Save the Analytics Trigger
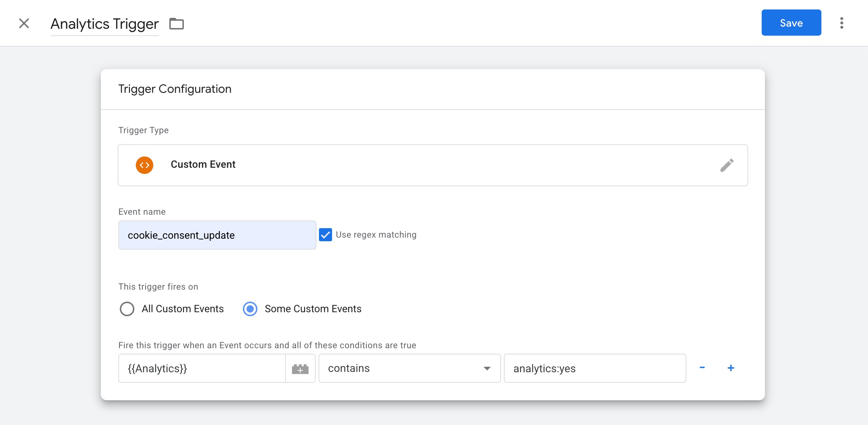Viewport: 868px width, 425px height. 791,23
